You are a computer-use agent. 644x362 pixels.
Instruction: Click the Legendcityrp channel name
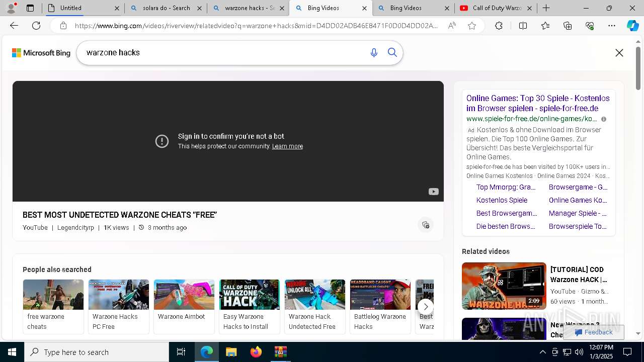(75, 228)
